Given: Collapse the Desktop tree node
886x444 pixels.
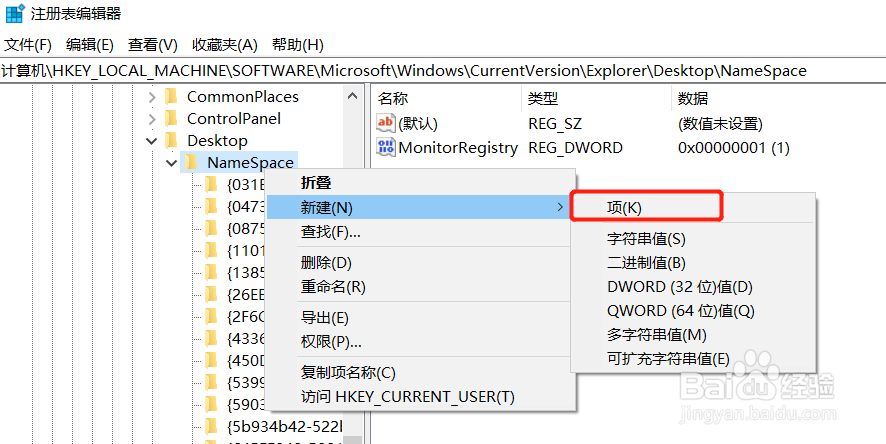Looking at the screenshot, I should point(151,141).
